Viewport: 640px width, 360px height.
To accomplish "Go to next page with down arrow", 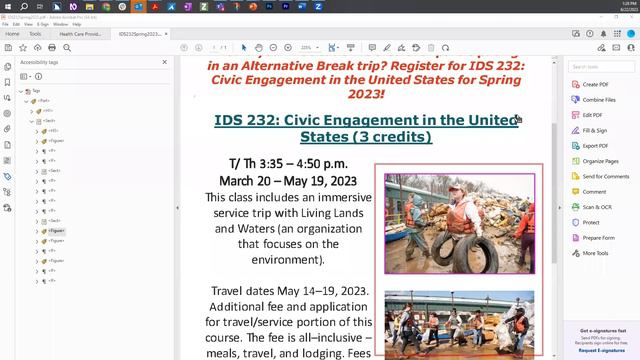I will click(x=198, y=48).
